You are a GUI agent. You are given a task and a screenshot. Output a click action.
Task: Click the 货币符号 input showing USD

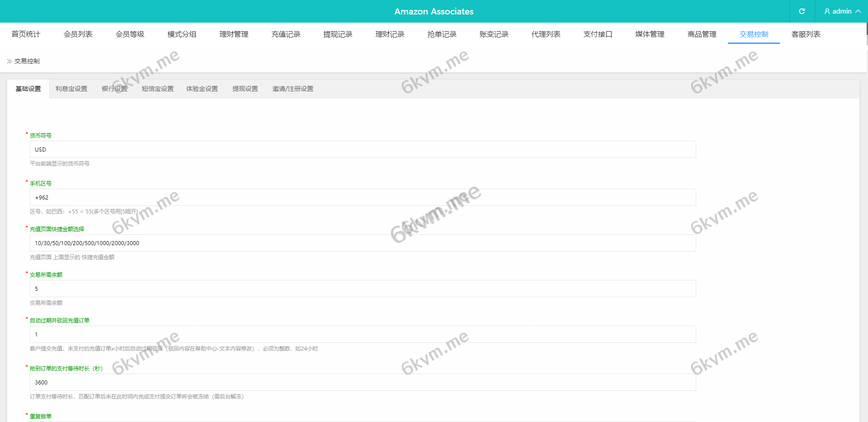coord(363,149)
